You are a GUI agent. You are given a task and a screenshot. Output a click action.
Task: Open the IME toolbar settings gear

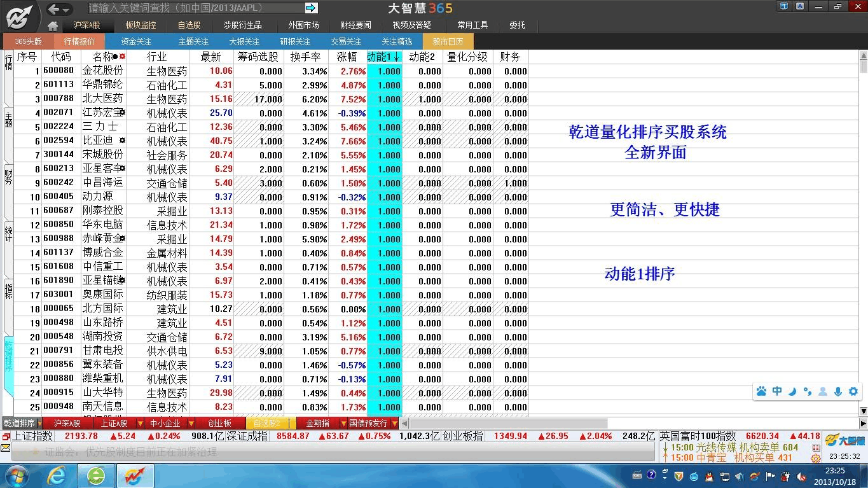tap(853, 391)
